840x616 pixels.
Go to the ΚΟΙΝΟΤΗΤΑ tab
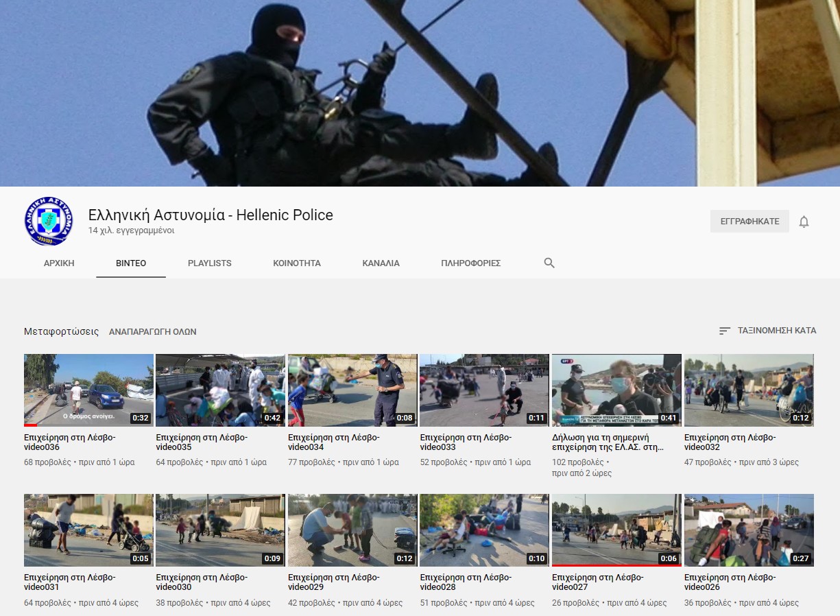(x=296, y=263)
